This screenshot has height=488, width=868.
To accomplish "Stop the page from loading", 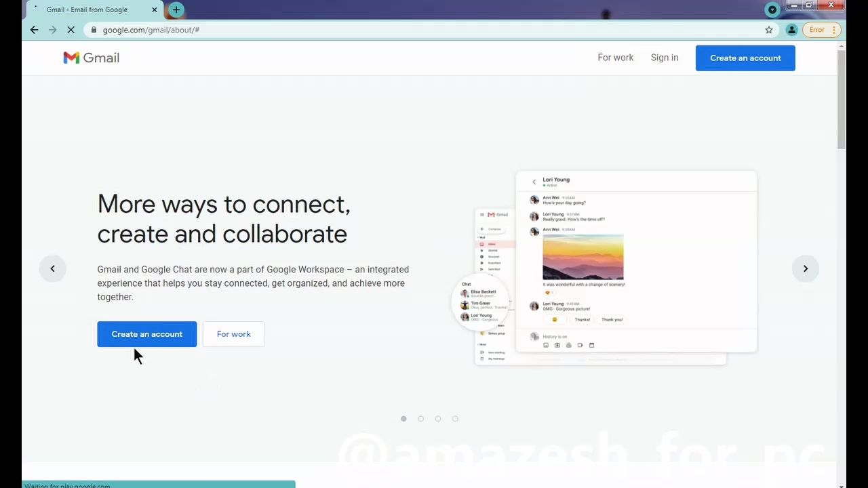I will click(71, 30).
